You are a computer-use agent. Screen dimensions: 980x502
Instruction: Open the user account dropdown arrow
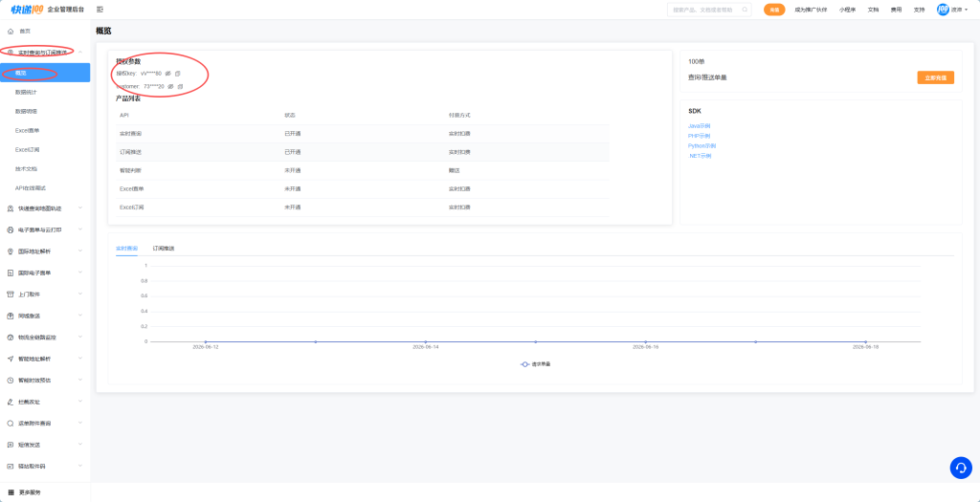(x=967, y=10)
